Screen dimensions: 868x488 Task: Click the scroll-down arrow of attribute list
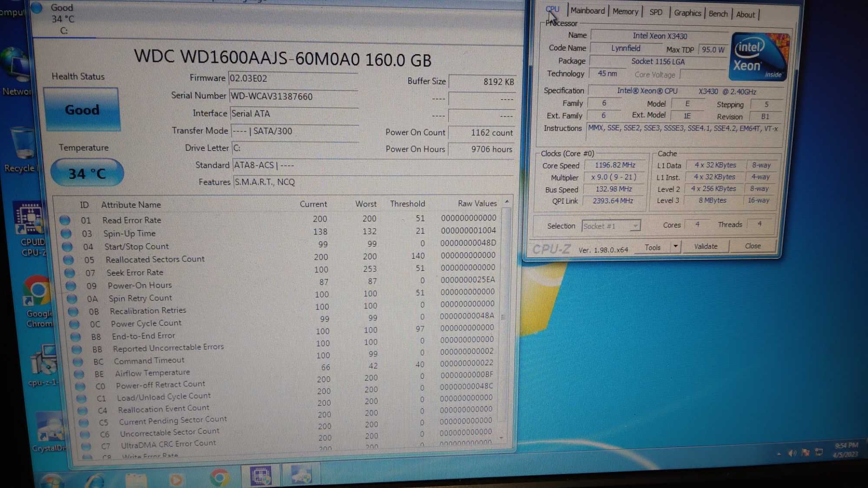(x=501, y=438)
